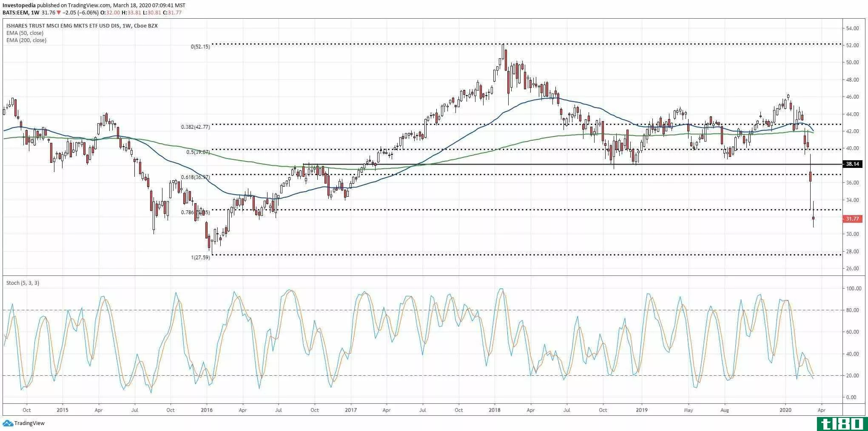This screenshot has height=431, width=868.
Task: Click the 38.14 horizontal line price label
Action: coord(852,164)
